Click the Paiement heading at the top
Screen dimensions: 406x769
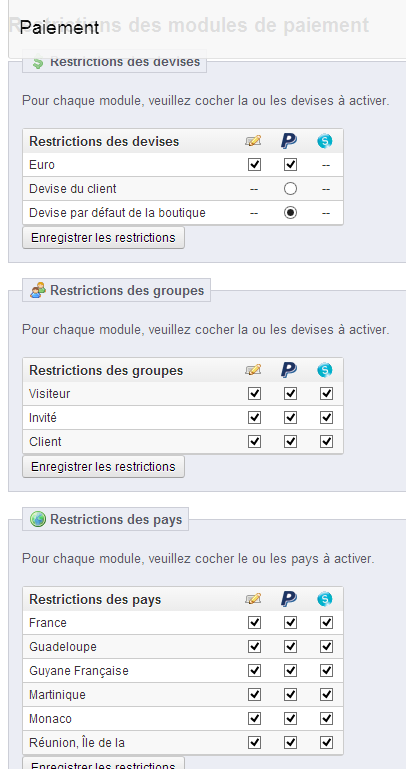60,27
